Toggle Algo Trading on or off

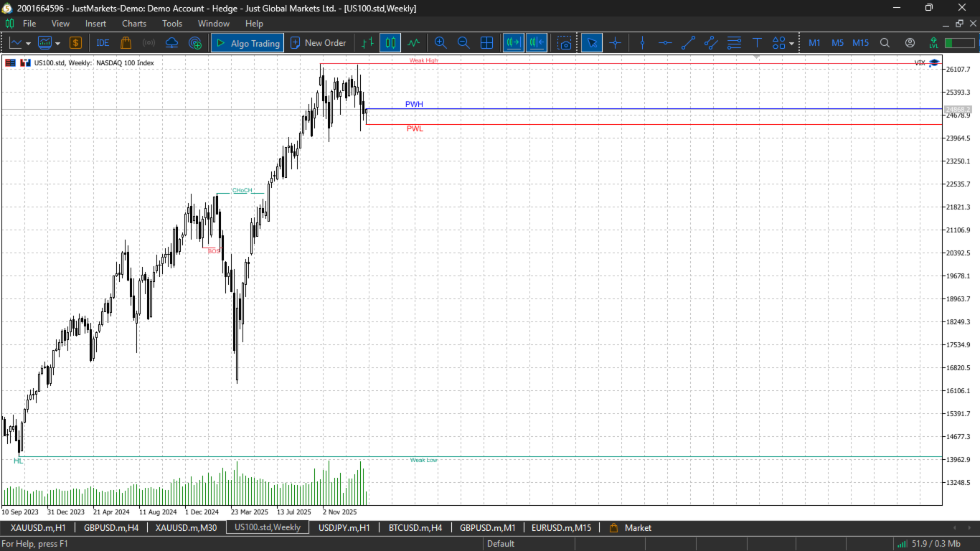[248, 43]
